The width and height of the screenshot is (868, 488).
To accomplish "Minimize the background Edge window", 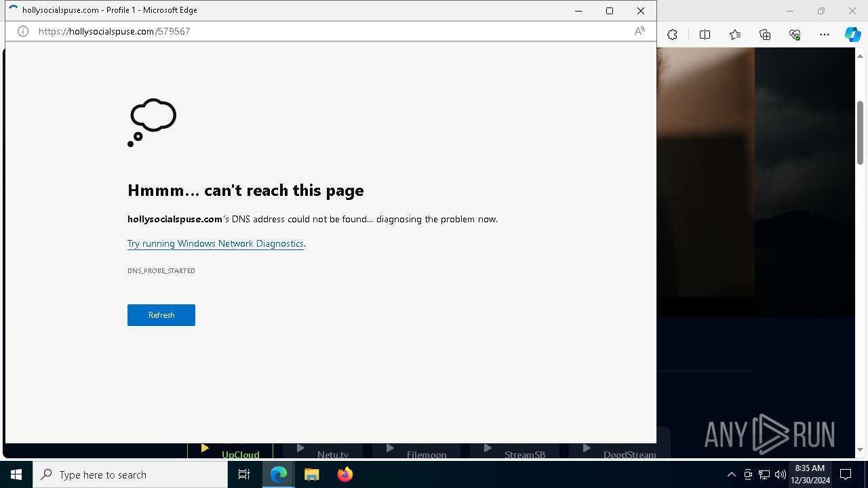I will tap(790, 11).
